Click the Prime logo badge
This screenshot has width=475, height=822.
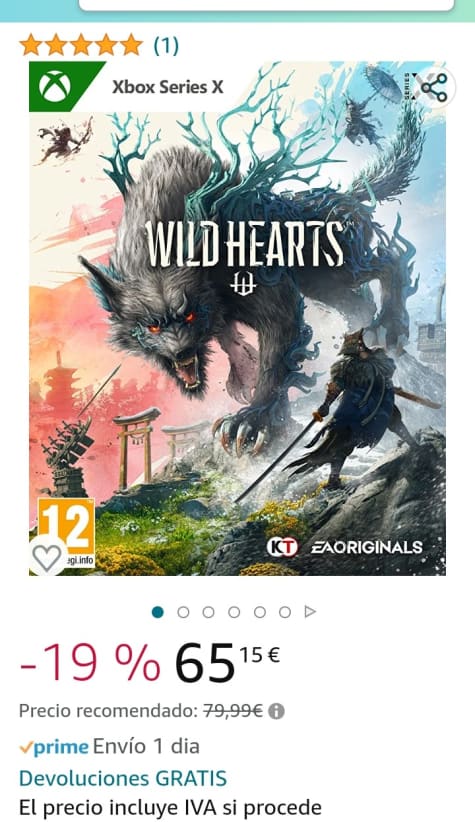pyautogui.click(x=54, y=747)
